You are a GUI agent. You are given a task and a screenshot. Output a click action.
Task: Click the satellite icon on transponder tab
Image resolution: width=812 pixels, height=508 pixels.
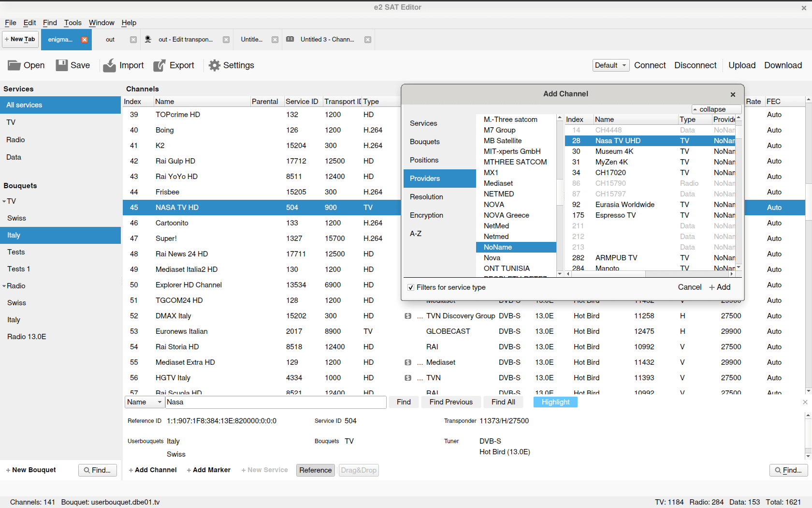pyautogui.click(x=148, y=39)
